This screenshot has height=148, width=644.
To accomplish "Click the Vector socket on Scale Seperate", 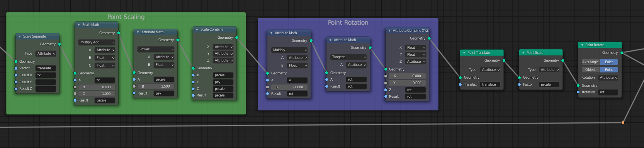I will click(16, 68).
